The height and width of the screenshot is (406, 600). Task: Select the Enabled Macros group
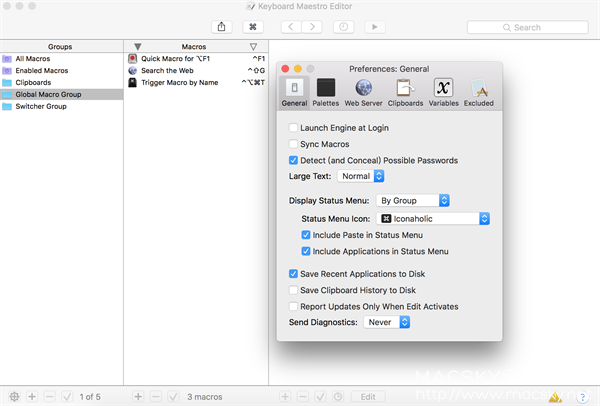coord(62,70)
